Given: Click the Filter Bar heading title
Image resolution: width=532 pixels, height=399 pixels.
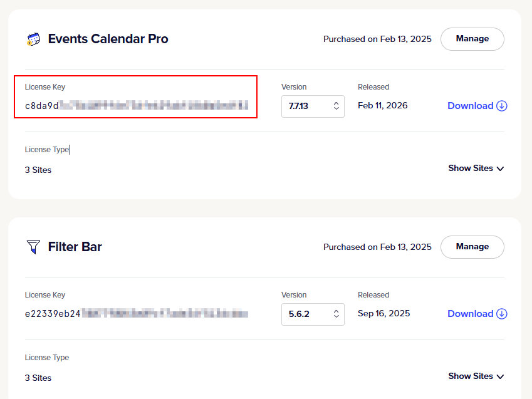Looking at the screenshot, I should click(75, 247).
